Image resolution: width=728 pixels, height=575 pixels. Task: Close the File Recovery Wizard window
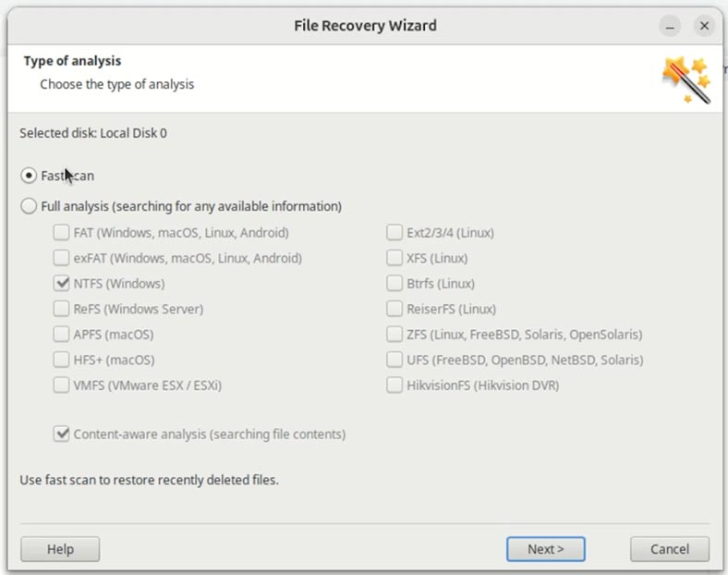(x=704, y=26)
